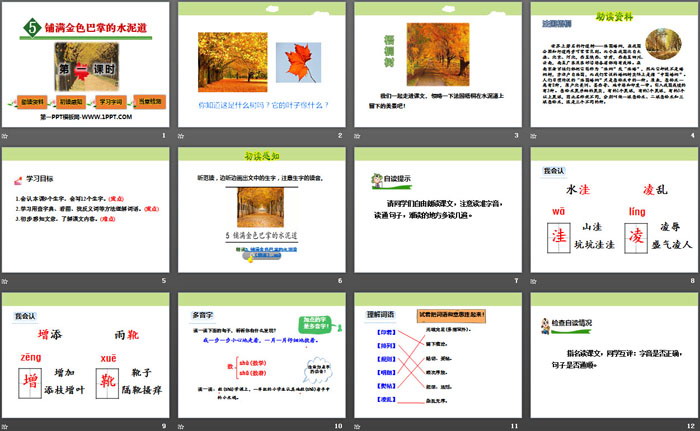Click the animation star icon under slide 9
The height and width of the screenshot is (431, 700).
5,427
